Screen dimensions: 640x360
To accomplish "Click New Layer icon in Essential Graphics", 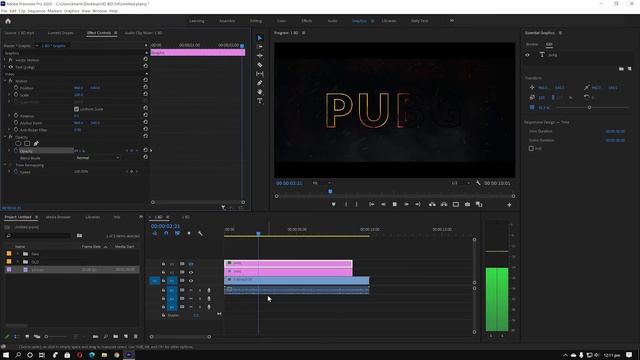I will (629, 69).
